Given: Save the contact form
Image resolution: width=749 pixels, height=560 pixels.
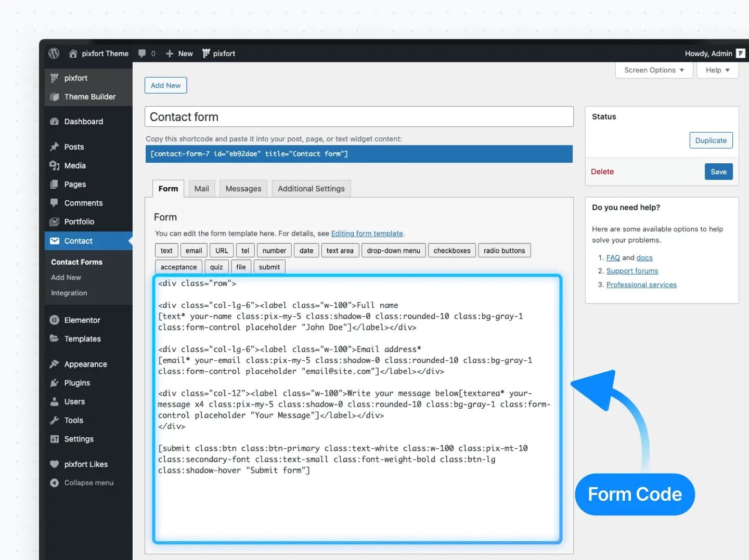Looking at the screenshot, I should 718,172.
